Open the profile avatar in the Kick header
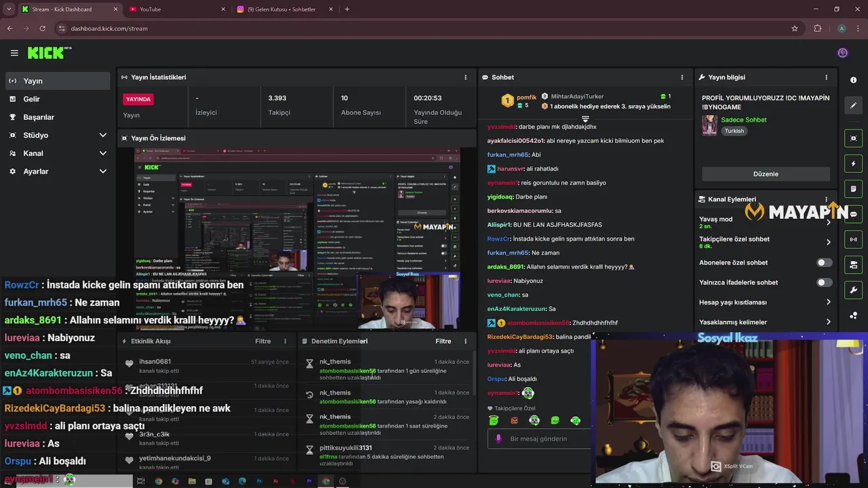Image resolution: width=868 pixels, height=488 pixels. pyautogui.click(x=842, y=53)
